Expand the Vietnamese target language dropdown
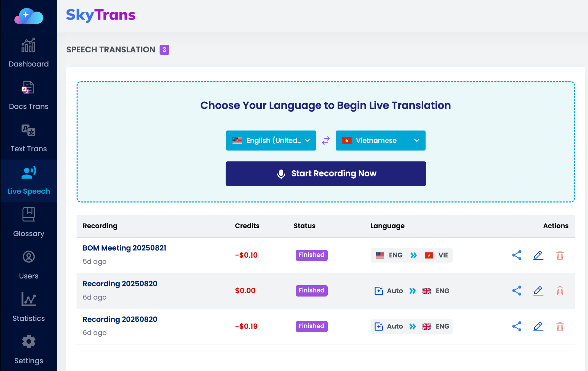The width and height of the screenshot is (588, 371). pyautogui.click(x=380, y=140)
